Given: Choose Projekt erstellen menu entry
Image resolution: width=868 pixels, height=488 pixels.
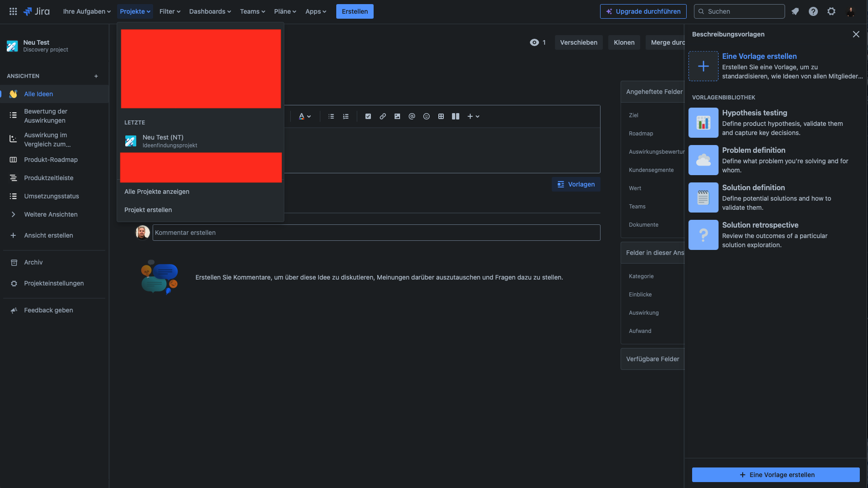Looking at the screenshot, I should coord(200,210).
